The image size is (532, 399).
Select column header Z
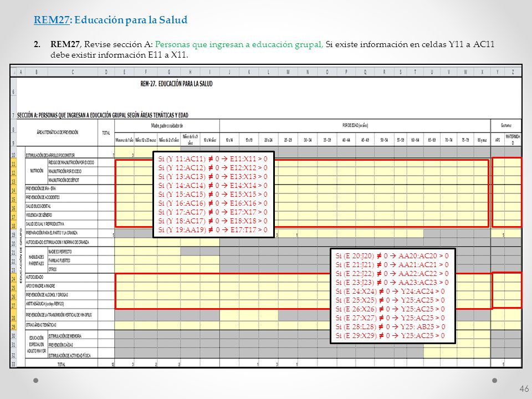tap(513, 72)
